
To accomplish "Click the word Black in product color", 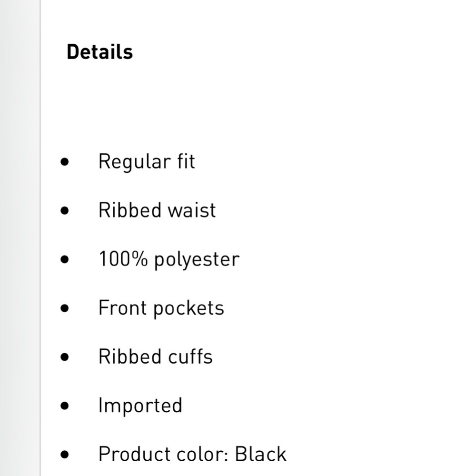I will 261,454.
